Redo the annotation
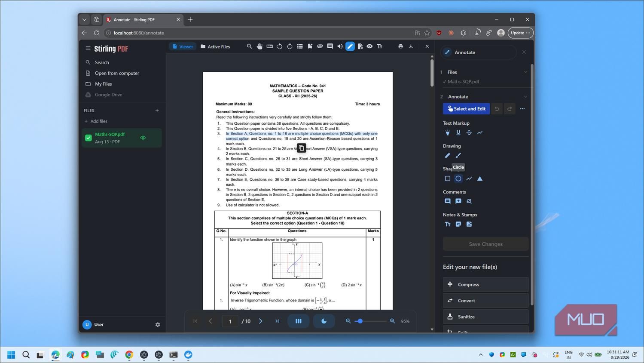This screenshot has height=363, width=644. coord(510,109)
